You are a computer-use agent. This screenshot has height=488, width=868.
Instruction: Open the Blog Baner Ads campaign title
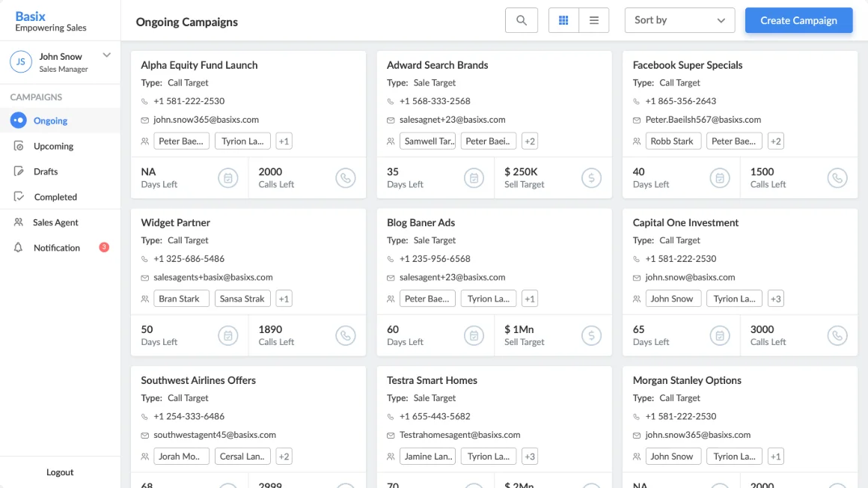[421, 223]
